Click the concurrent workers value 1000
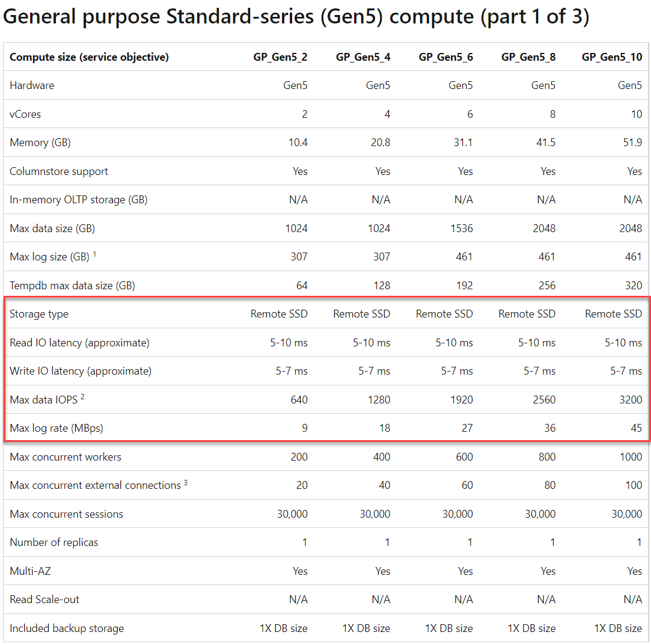 pyautogui.click(x=631, y=457)
